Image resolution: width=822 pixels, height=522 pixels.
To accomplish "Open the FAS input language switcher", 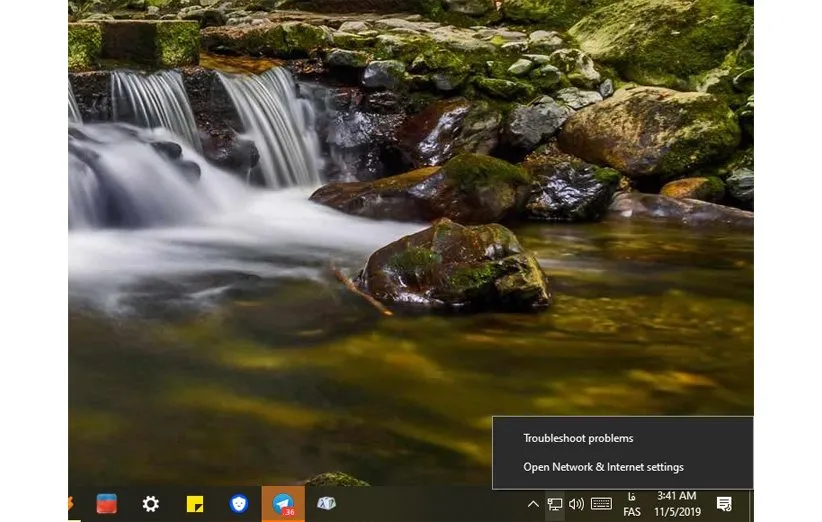I will pos(632,504).
